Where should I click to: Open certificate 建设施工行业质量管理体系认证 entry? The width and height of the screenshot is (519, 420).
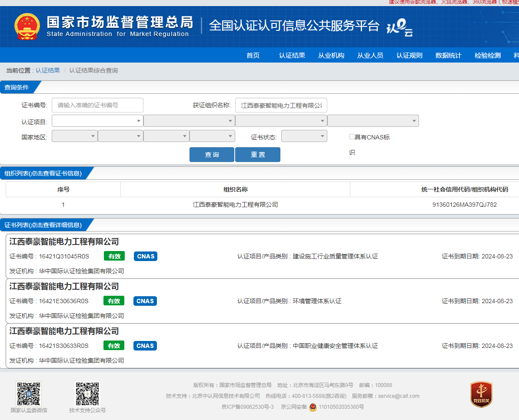[x=335, y=256]
